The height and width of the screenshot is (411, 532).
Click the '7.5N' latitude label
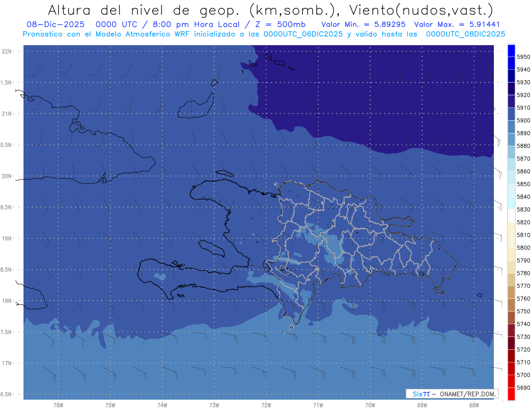[7, 332]
